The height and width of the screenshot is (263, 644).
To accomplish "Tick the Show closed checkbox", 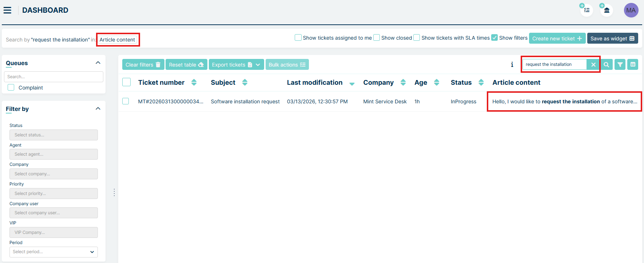I will coord(377,38).
